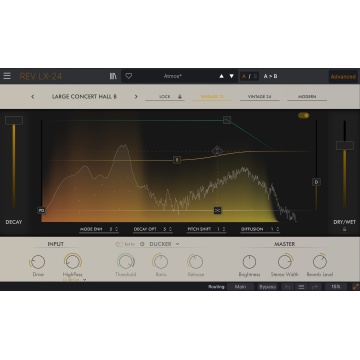
Task: Select the Vintage 24 mode tab
Action: coord(260,97)
